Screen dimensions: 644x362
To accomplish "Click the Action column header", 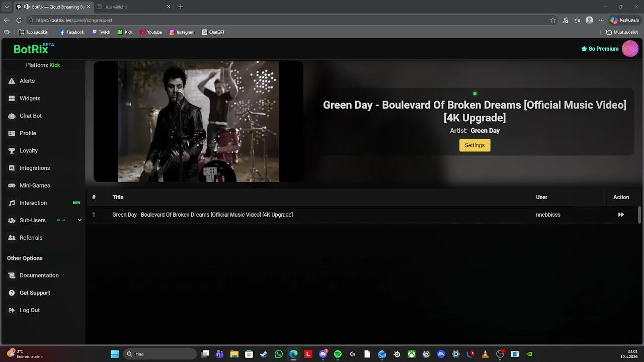I will (621, 197).
